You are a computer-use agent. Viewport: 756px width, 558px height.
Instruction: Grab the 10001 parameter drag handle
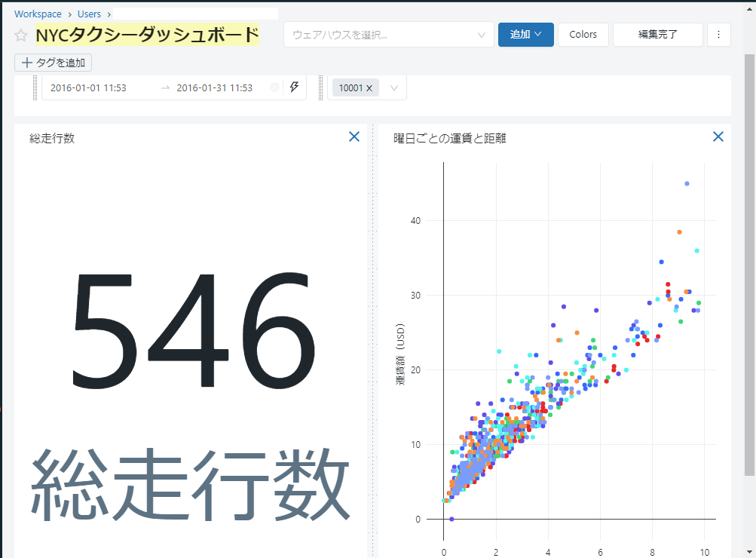pos(320,87)
